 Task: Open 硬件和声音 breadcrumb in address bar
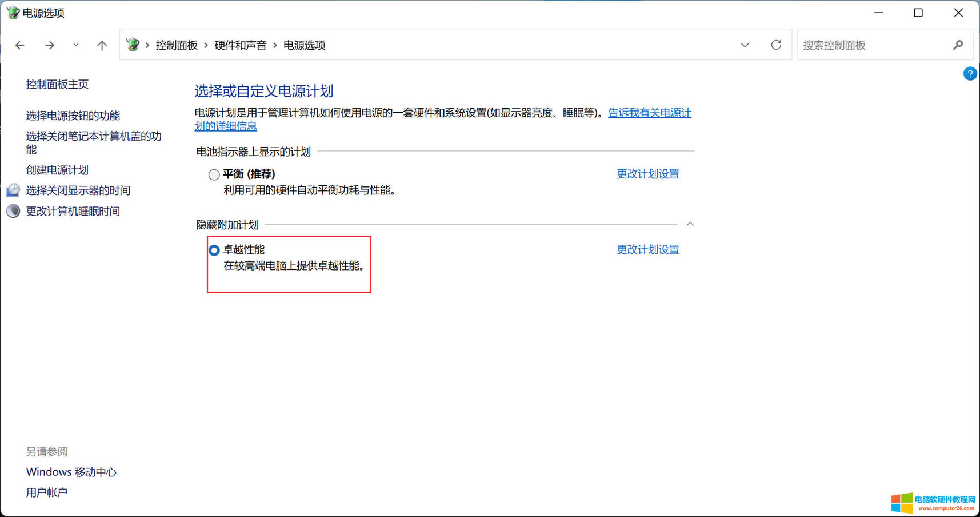pyautogui.click(x=241, y=45)
